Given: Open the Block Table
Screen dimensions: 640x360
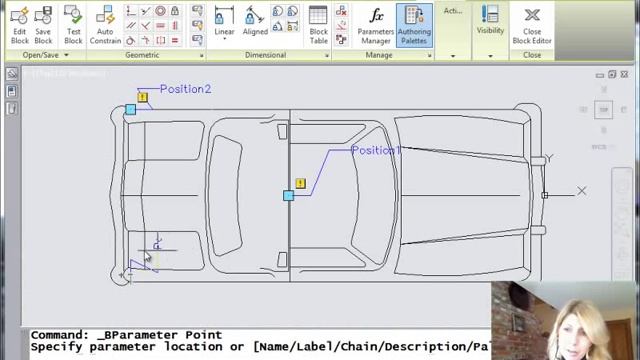Looking at the screenshot, I should [x=318, y=24].
